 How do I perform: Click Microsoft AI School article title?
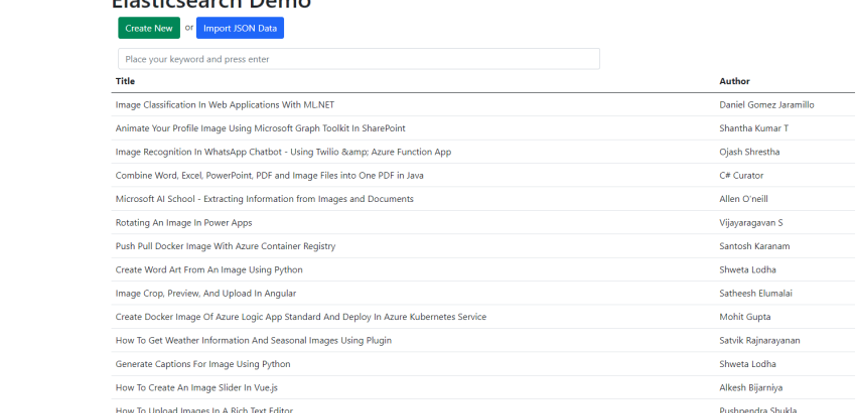click(x=264, y=199)
